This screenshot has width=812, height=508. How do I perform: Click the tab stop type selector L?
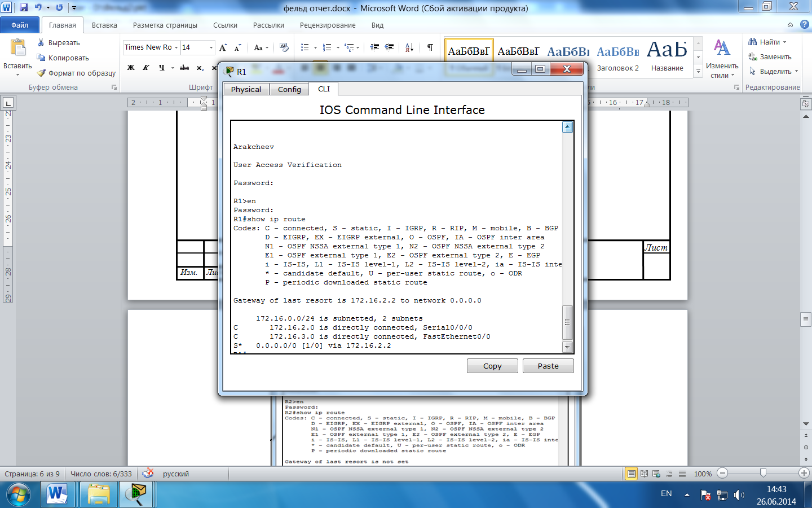coord(8,103)
